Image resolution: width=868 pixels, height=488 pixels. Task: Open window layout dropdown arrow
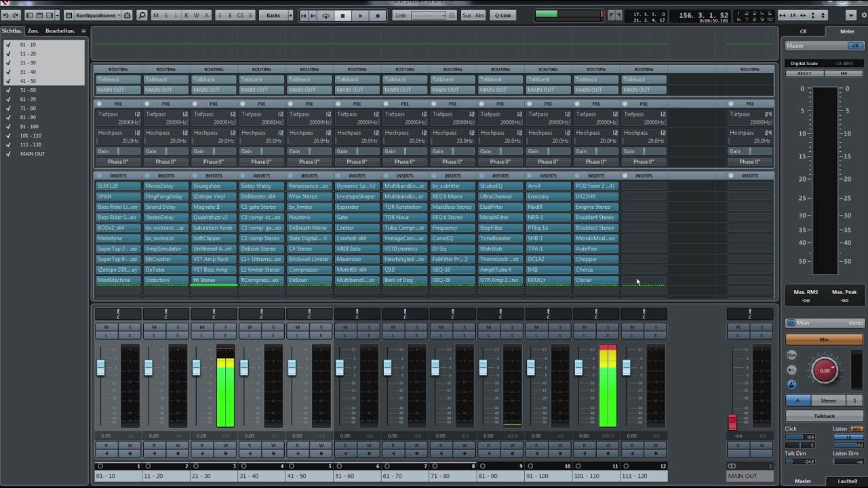[59, 15]
